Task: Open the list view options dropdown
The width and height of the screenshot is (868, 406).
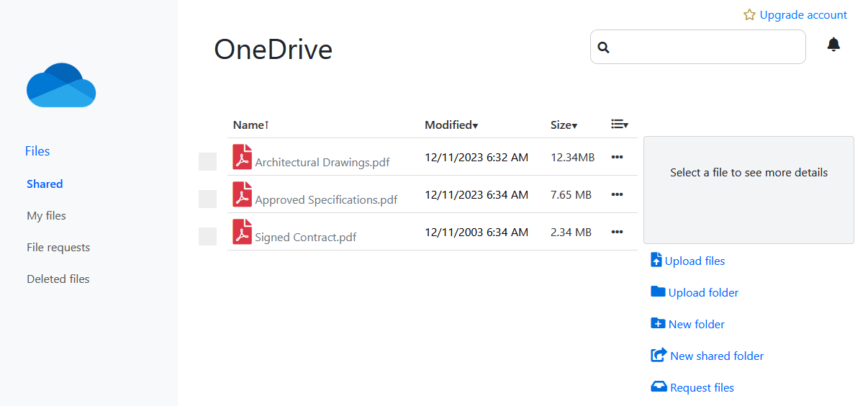Action: (x=620, y=125)
